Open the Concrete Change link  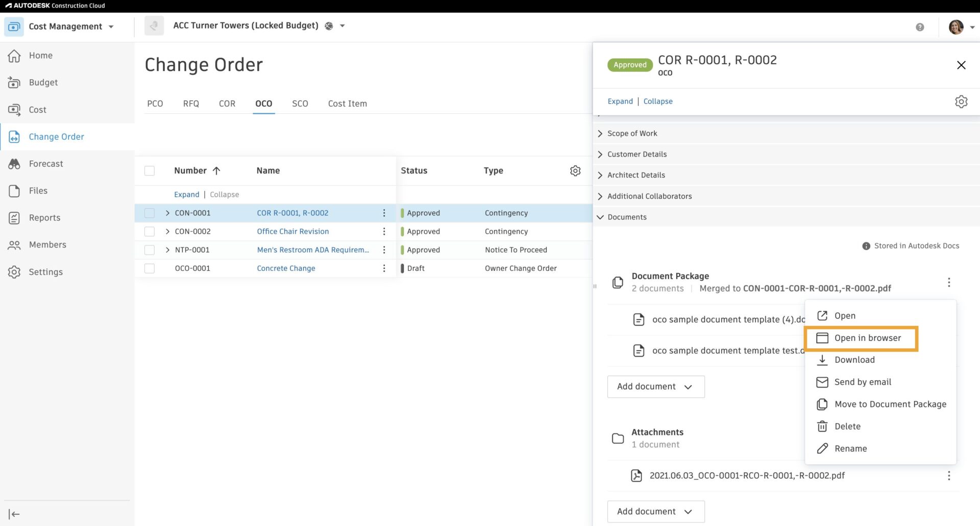coord(286,268)
